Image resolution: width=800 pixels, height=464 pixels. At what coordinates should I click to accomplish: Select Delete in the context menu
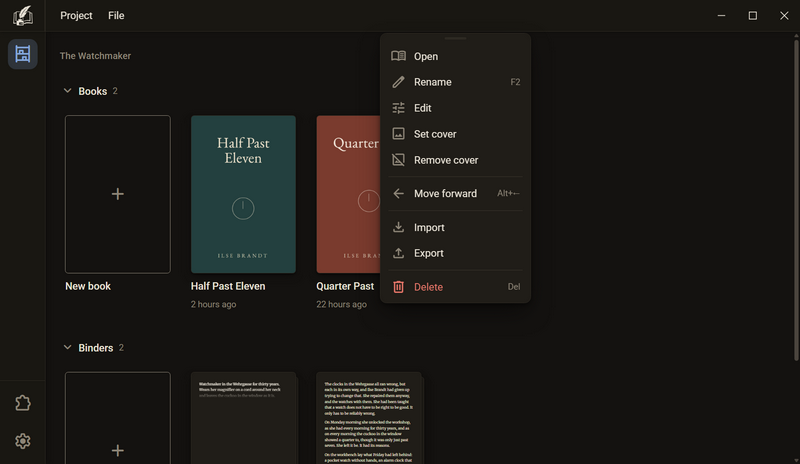click(456, 287)
